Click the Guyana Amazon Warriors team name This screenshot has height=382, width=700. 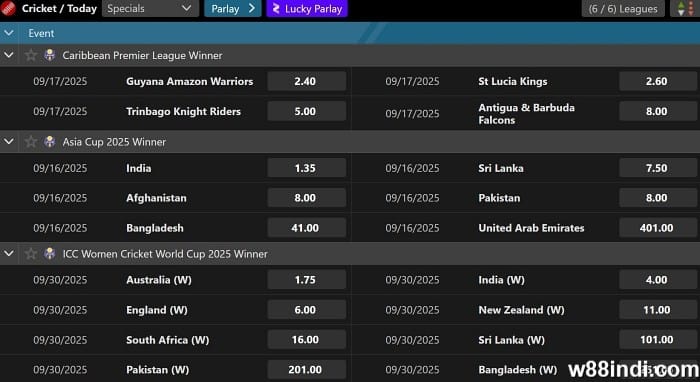(189, 81)
